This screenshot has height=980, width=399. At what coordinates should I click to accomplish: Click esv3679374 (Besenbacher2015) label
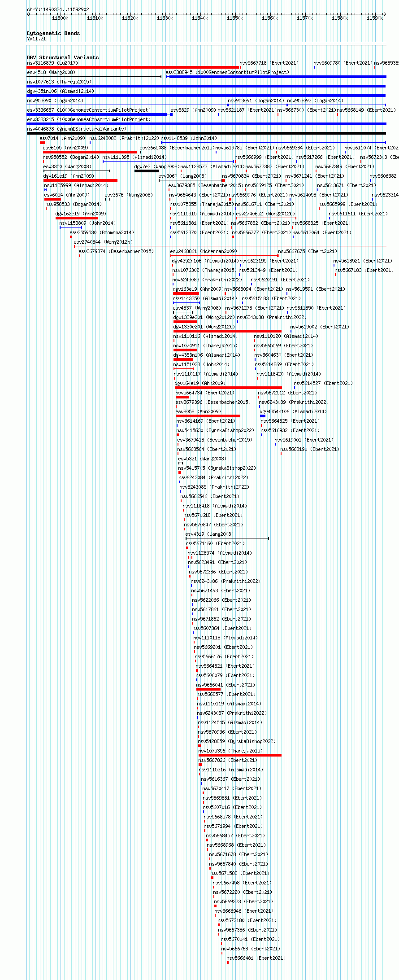tap(116, 251)
